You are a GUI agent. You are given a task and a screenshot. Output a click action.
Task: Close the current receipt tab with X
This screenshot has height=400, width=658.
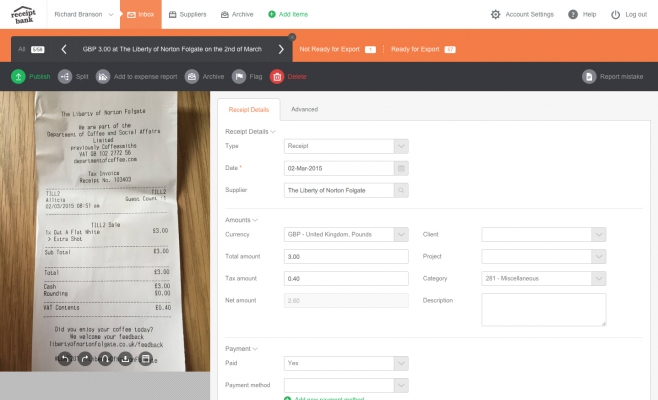(x=292, y=37)
